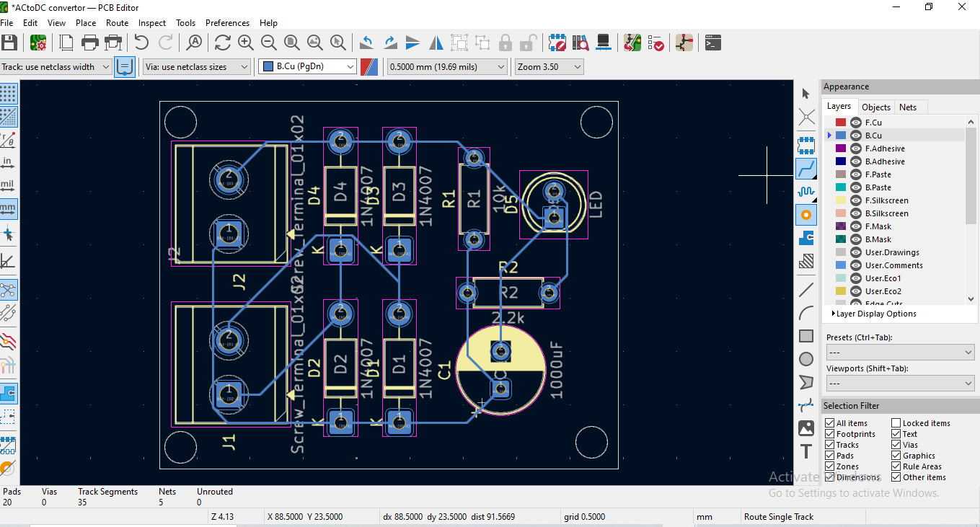Expand Layer Display Options

pos(873,314)
